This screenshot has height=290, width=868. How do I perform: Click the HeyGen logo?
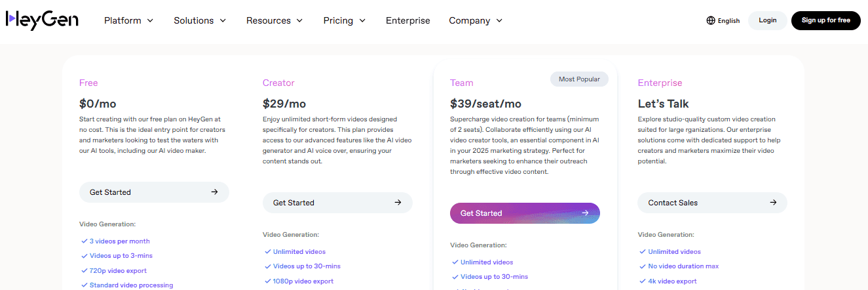coord(42,20)
